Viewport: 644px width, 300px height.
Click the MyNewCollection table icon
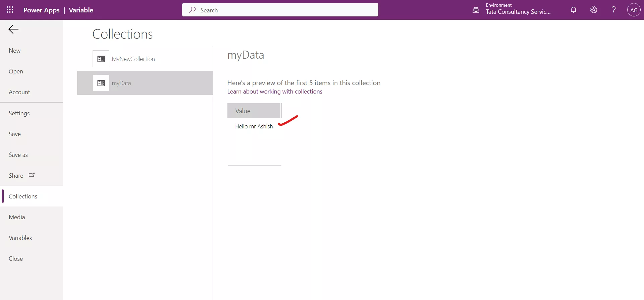[101, 59]
